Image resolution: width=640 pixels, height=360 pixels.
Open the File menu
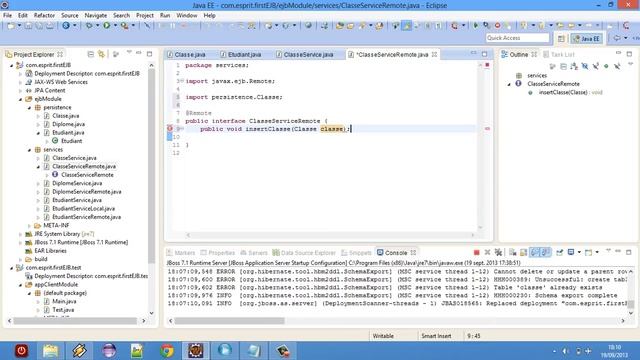(x=7, y=15)
